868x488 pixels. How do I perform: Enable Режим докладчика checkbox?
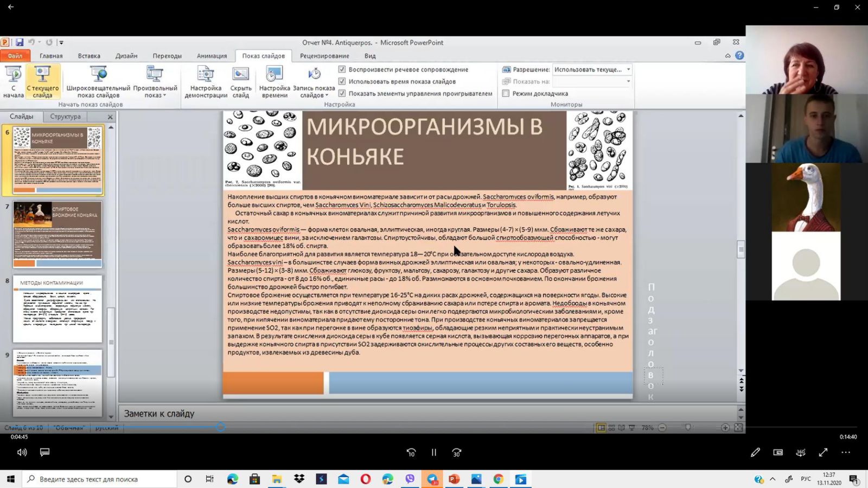tap(506, 93)
